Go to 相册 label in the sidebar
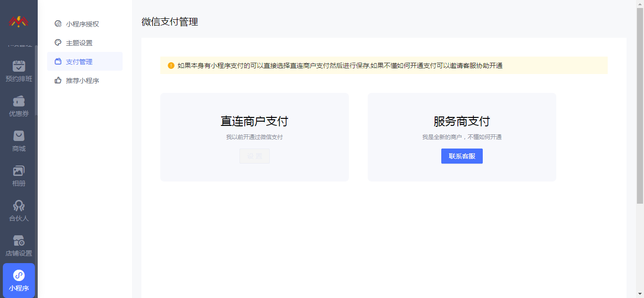 pyautogui.click(x=19, y=183)
